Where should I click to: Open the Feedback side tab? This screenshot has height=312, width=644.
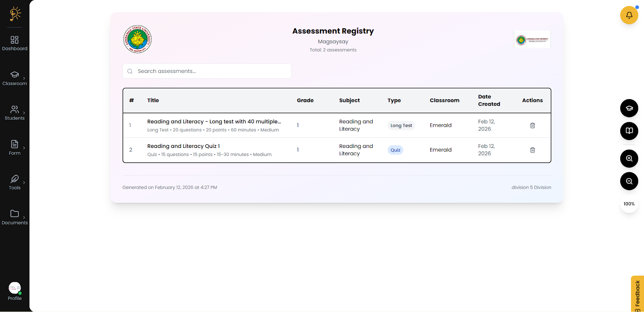click(637, 294)
